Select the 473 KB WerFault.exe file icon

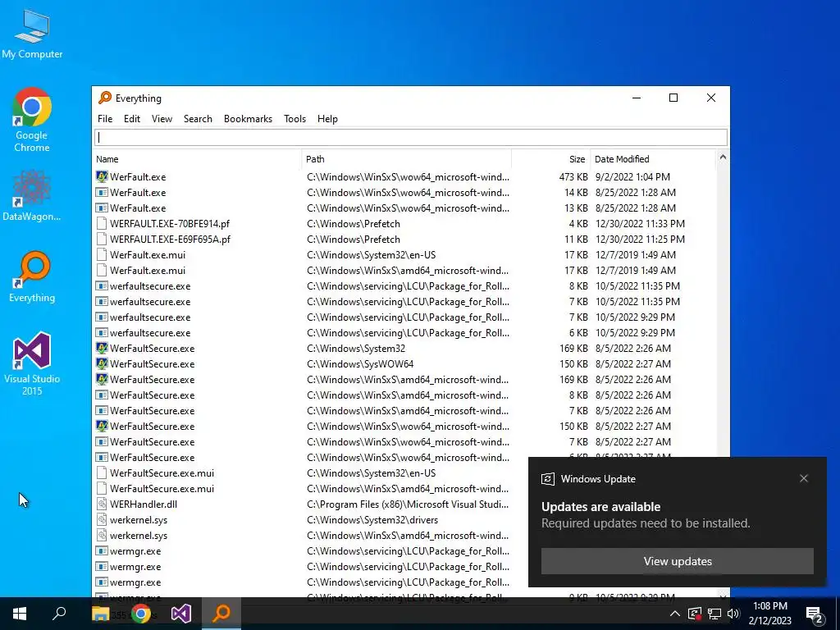coord(101,176)
